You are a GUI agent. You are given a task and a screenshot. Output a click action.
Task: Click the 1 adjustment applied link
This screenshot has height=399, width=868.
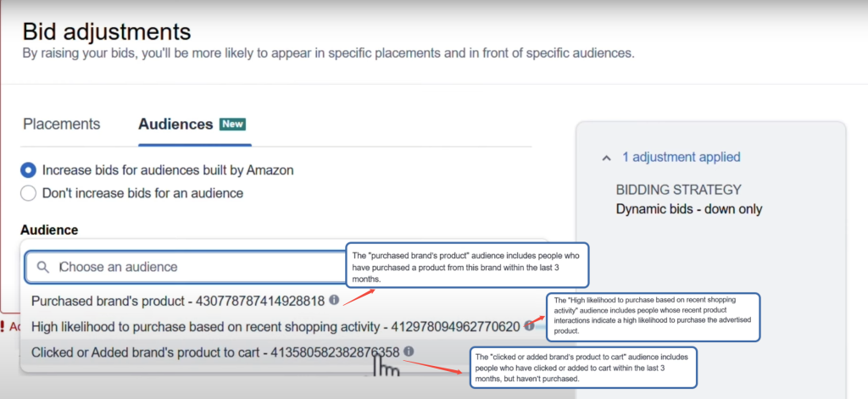(681, 157)
